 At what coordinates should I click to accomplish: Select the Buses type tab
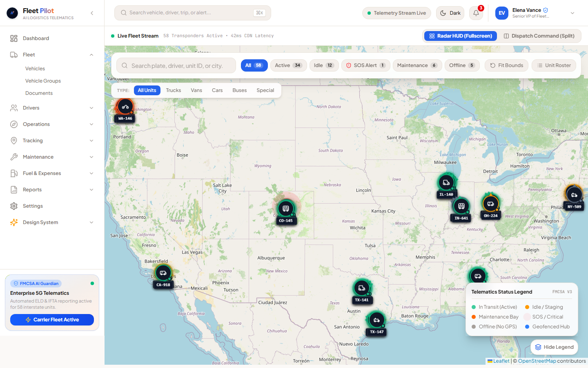pyautogui.click(x=240, y=90)
